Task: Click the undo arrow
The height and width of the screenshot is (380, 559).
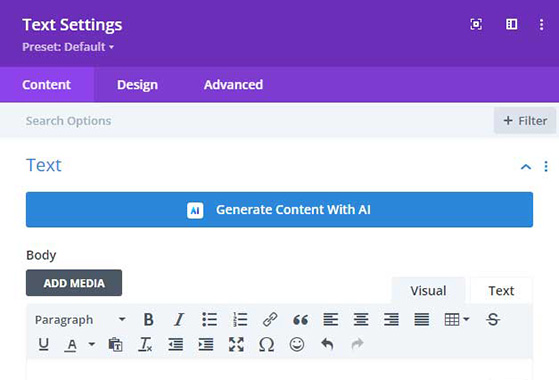Action: click(327, 344)
